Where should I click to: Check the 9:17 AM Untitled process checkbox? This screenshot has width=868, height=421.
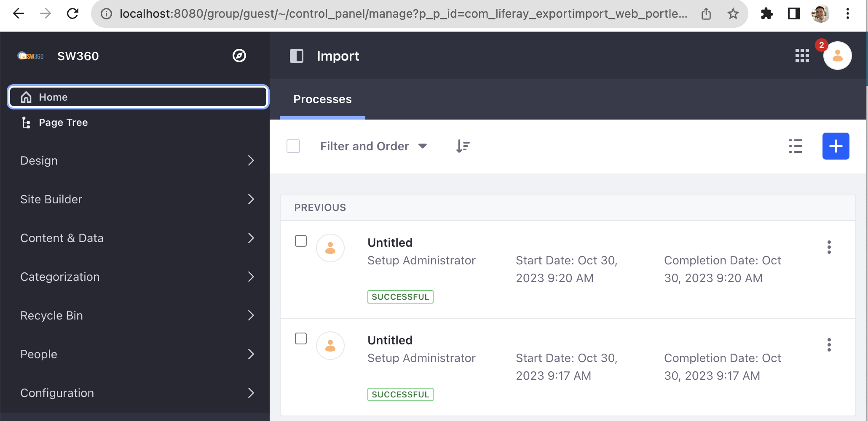point(301,338)
